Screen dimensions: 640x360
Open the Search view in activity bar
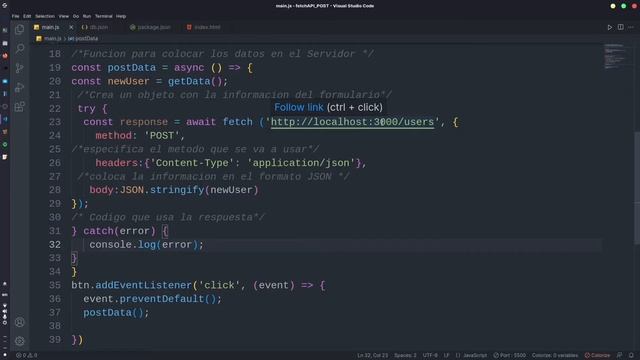coord(20,49)
